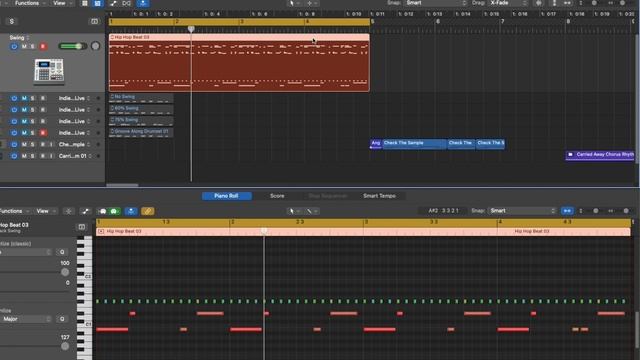Select the pencil tool menu in piano roll

point(312,211)
